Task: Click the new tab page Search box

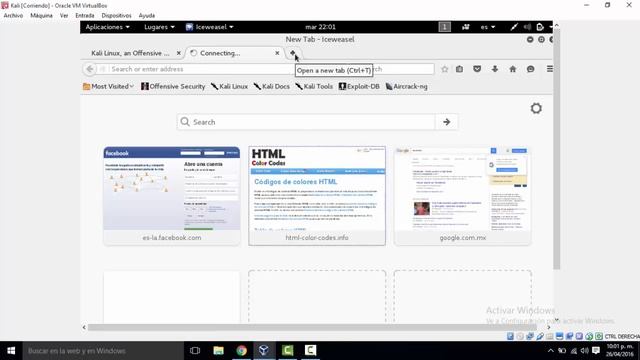Action: click(306, 122)
